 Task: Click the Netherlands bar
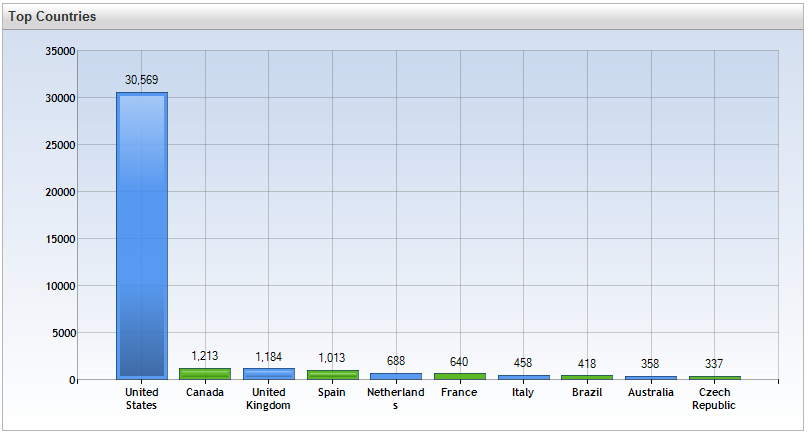pyautogui.click(x=396, y=376)
